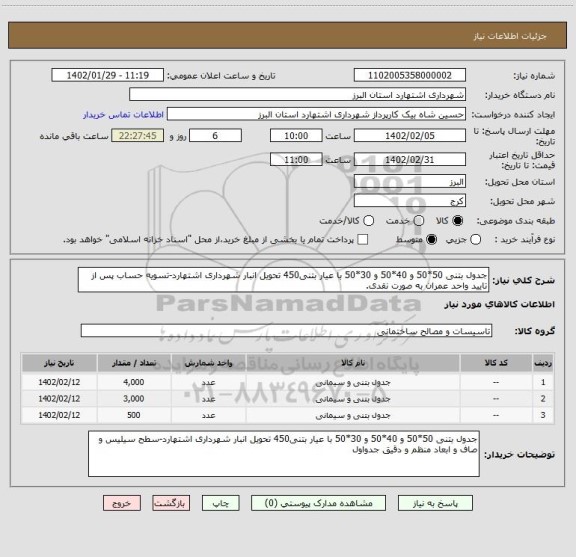Click the چاپ print button

[x=220, y=503]
